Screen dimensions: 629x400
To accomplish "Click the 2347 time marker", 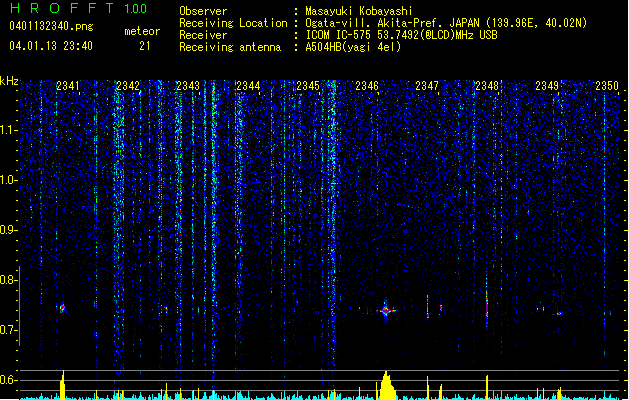I will tap(427, 86).
